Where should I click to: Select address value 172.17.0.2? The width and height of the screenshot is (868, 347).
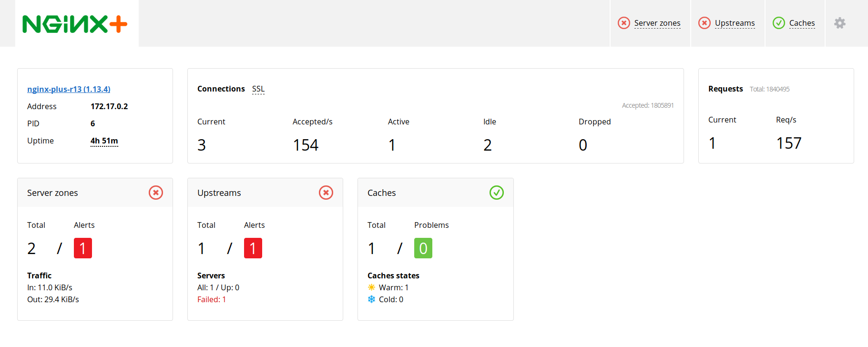coord(109,106)
